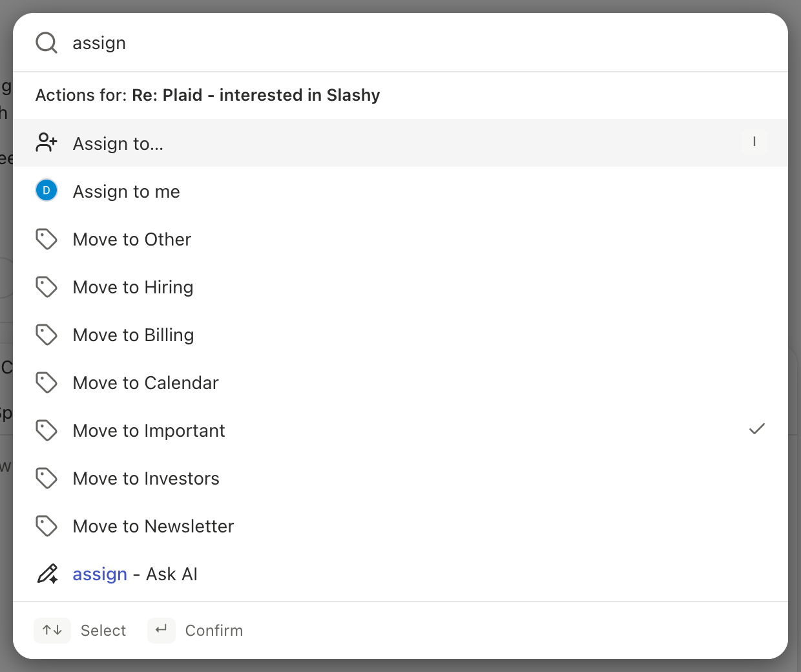Select 'Move to Important'

400,430
